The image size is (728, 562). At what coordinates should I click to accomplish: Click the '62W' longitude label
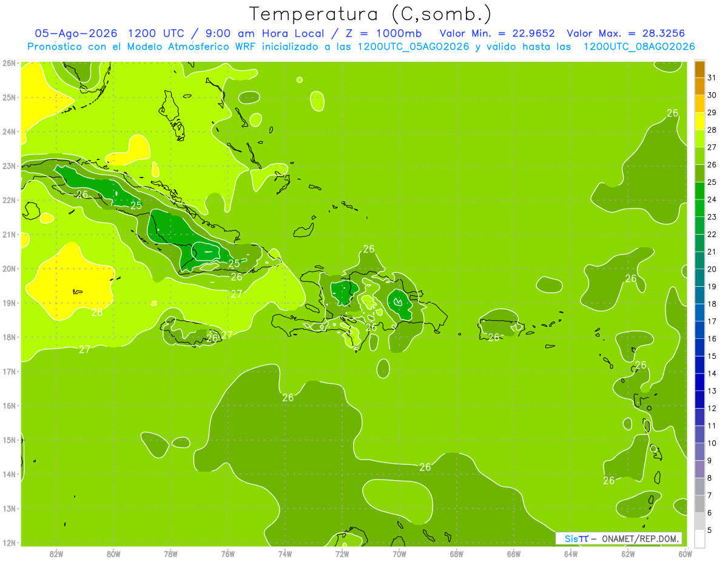[x=628, y=554]
